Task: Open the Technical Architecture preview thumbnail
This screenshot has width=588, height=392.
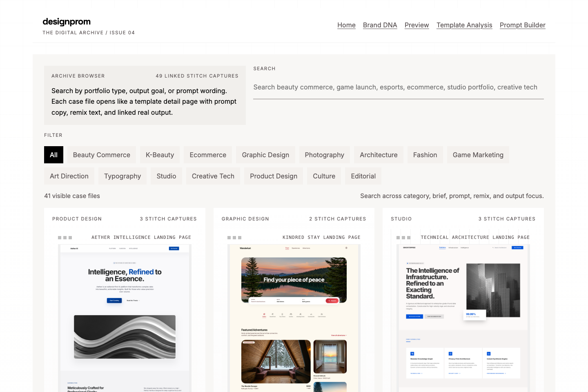Action: coord(463,318)
